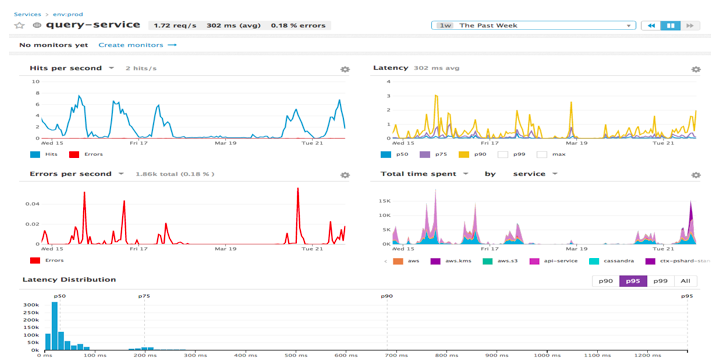Follow the Create monitors arrow

click(172, 45)
